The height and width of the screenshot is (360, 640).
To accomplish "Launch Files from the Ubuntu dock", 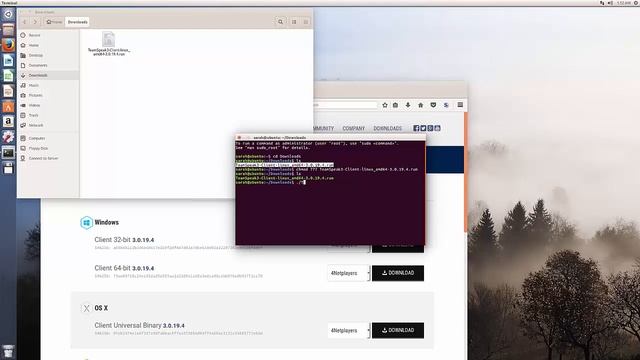I will coord(8,30).
